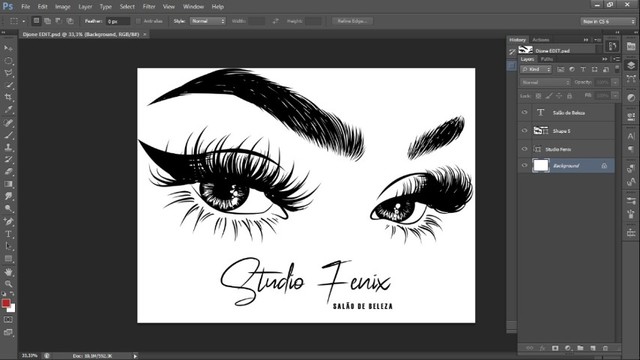Open the Filter menu
Viewport: 640px width, 360px height.
point(149,7)
